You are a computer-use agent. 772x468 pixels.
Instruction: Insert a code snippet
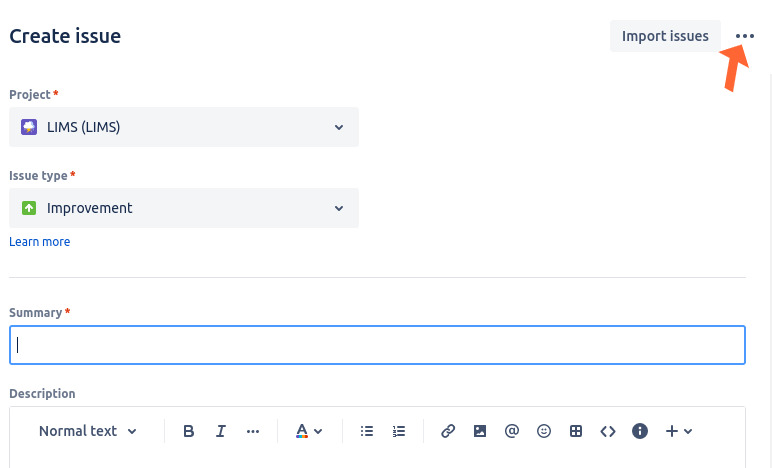click(608, 431)
